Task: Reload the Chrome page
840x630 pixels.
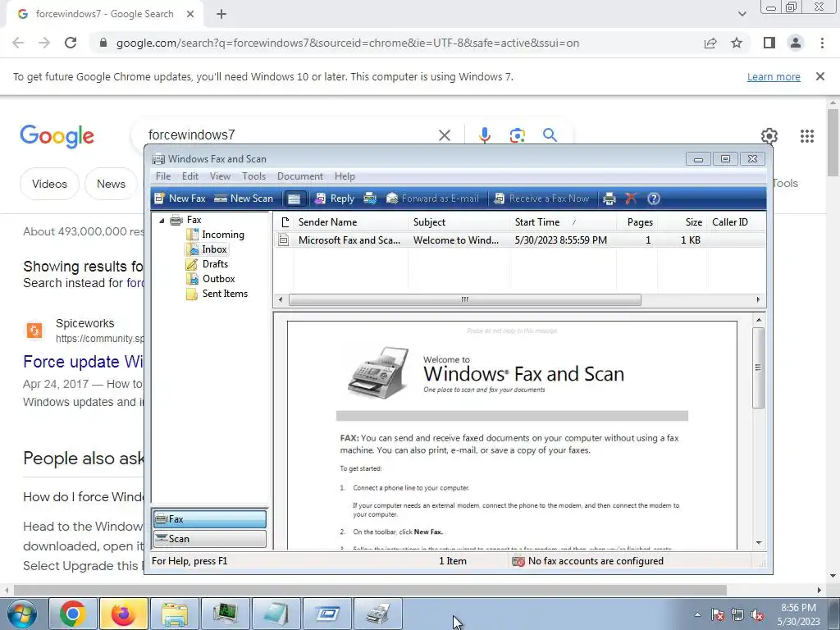Action: point(71,43)
